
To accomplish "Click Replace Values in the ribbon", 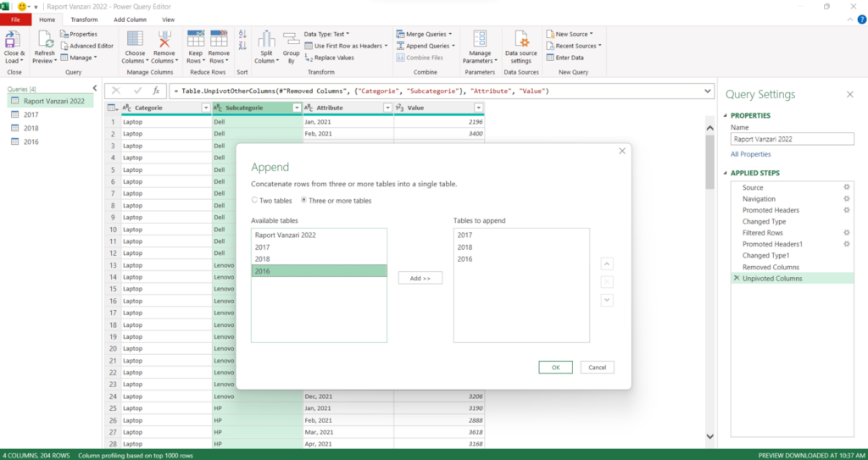I will pos(330,58).
